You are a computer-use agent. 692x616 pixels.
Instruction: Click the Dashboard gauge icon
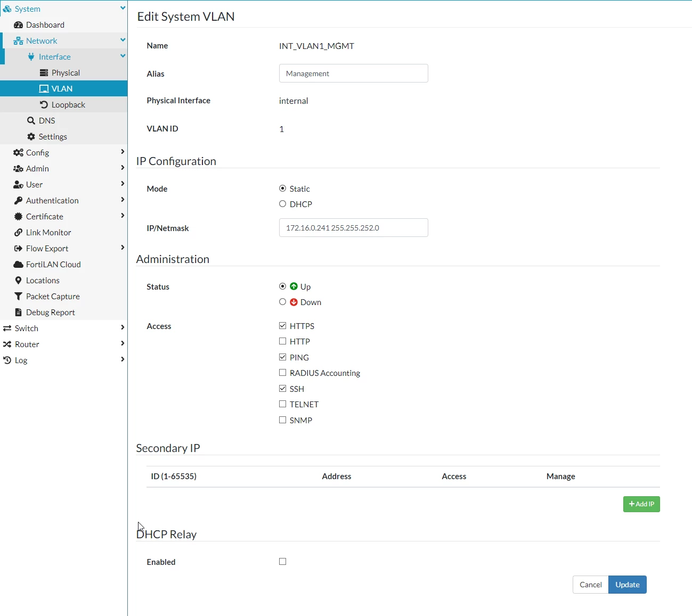pos(18,25)
